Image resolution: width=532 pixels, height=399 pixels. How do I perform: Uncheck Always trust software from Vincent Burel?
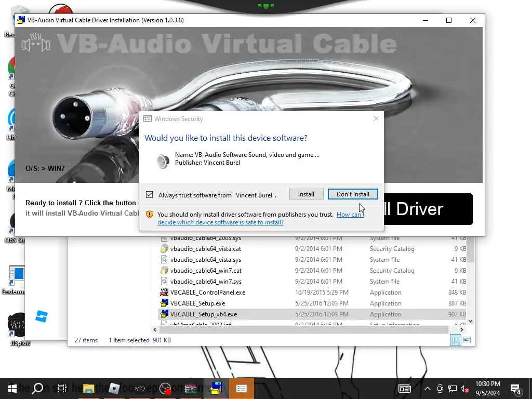[149, 194]
